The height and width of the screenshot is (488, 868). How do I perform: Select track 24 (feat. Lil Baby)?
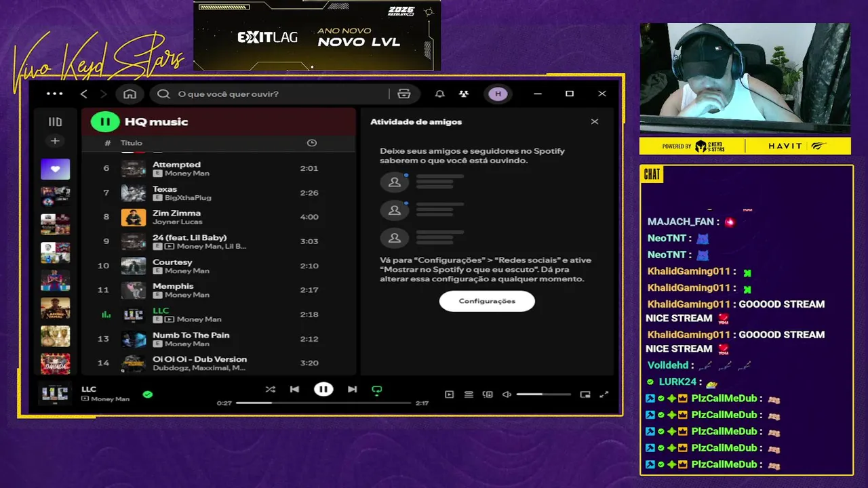(218, 241)
